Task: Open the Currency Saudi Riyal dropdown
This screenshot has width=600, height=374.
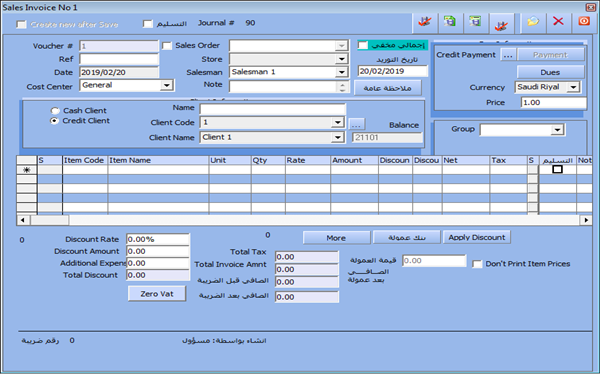Action: click(573, 87)
